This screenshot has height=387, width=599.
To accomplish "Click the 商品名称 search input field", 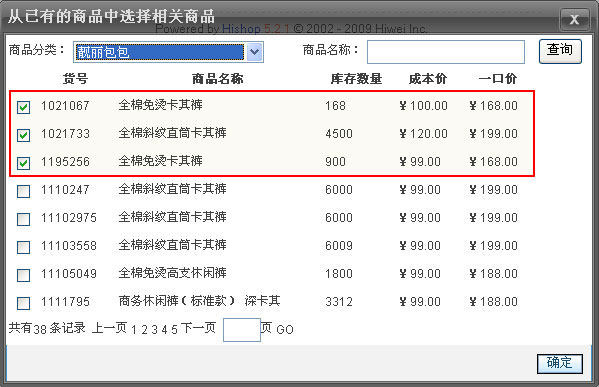I will pyautogui.click(x=446, y=52).
